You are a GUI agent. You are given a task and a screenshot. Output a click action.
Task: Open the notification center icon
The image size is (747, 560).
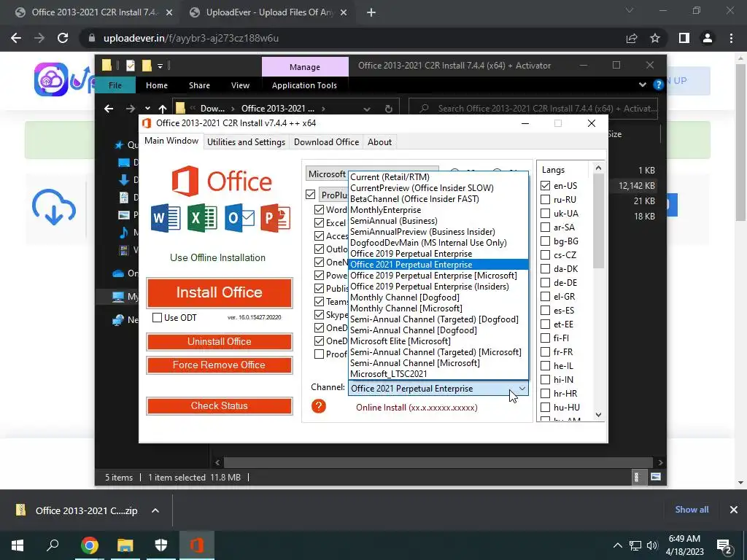point(724,545)
